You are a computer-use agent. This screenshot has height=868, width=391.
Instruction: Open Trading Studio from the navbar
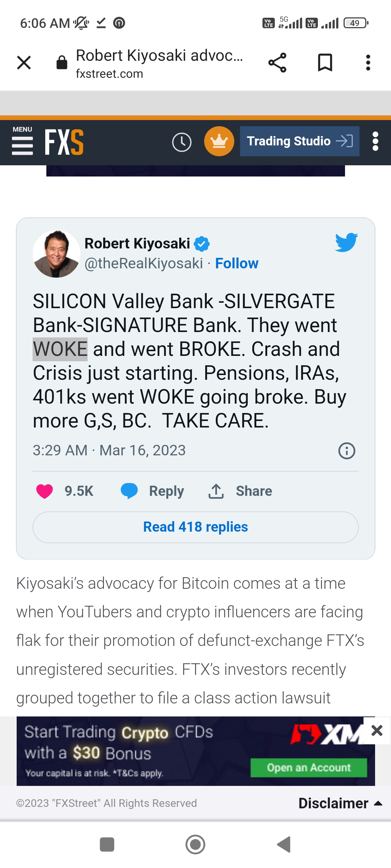coord(299,141)
